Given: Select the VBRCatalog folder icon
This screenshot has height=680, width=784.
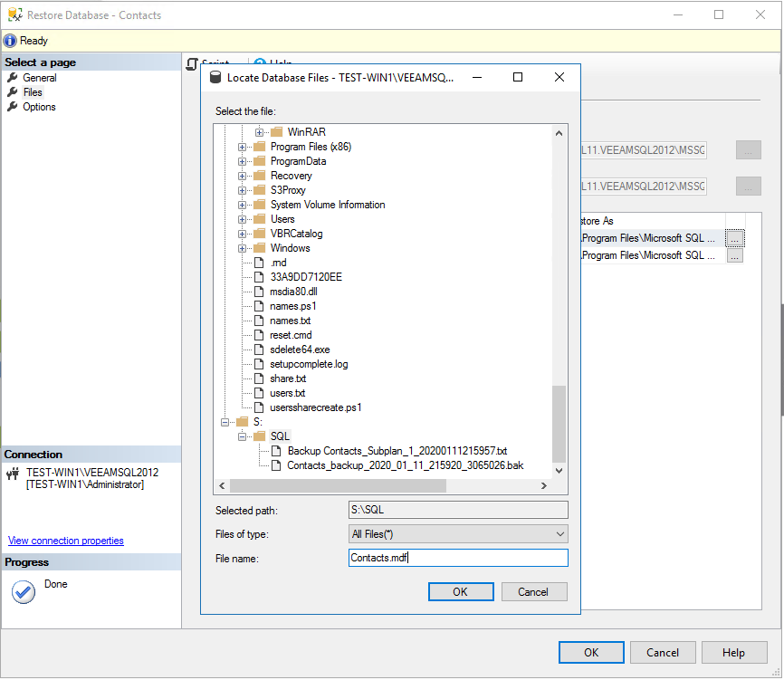Looking at the screenshot, I should pos(260,234).
